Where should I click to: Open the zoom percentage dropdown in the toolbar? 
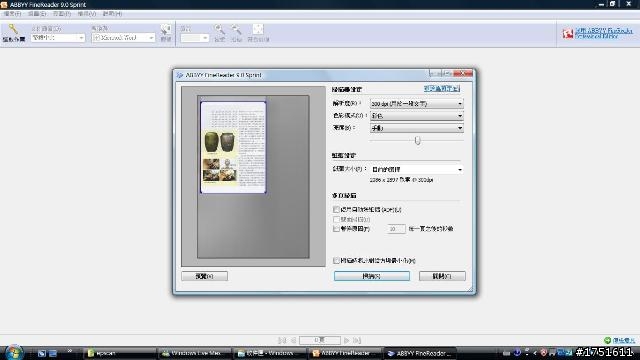point(194,38)
